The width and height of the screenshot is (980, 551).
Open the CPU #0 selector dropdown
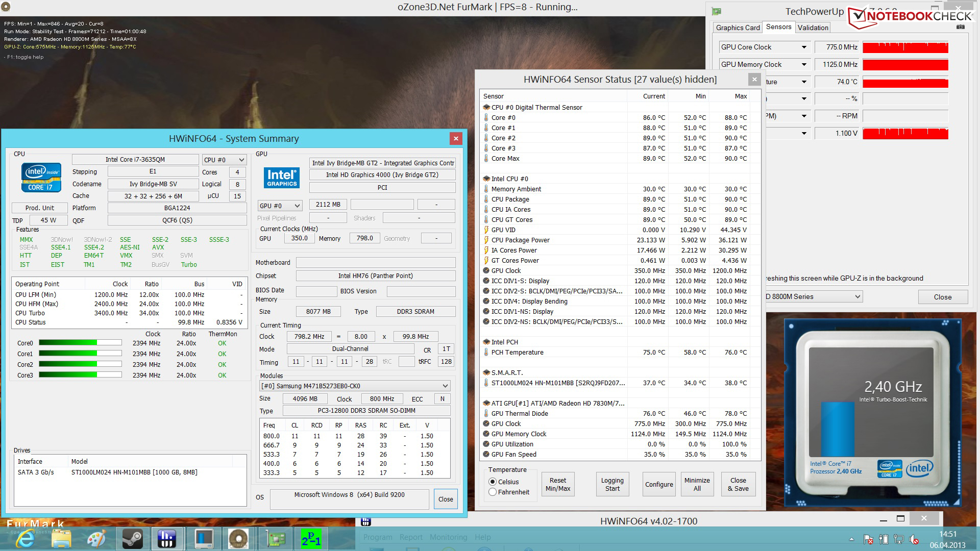224,160
